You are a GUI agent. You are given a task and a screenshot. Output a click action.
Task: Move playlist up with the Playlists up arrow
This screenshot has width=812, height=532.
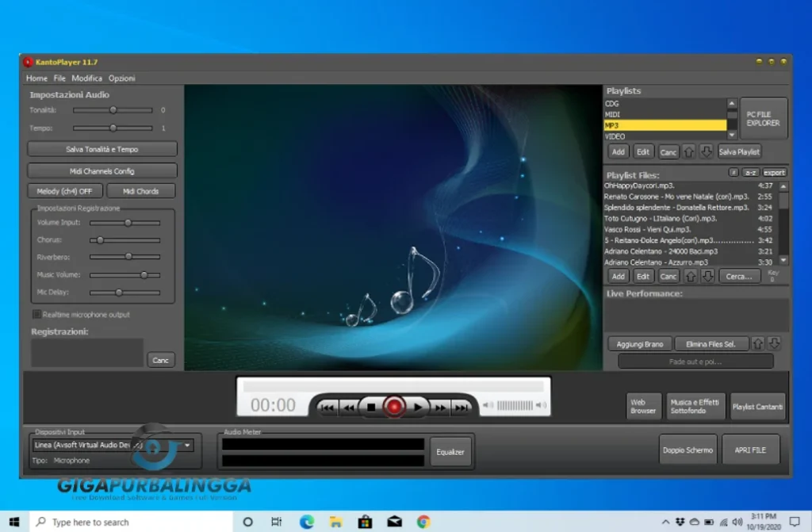[690, 151]
